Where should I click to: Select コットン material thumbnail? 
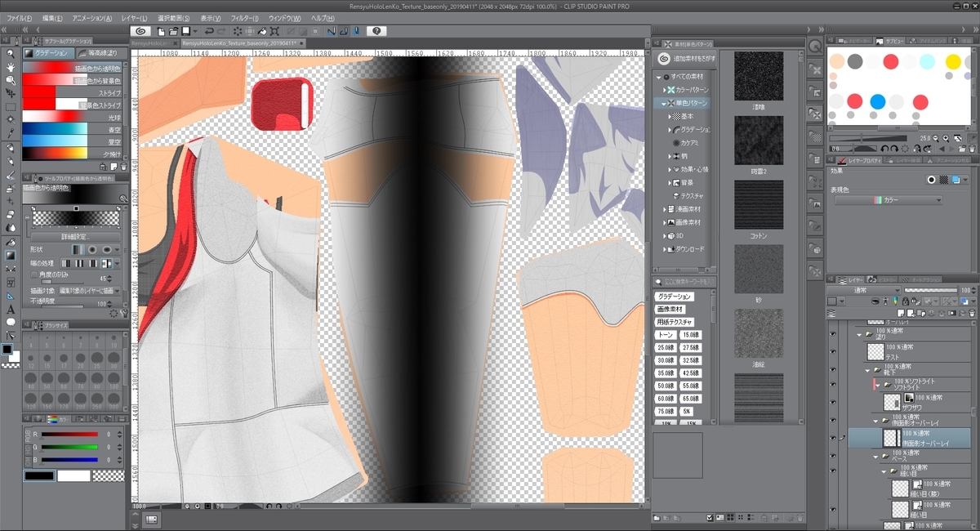tap(759, 205)
